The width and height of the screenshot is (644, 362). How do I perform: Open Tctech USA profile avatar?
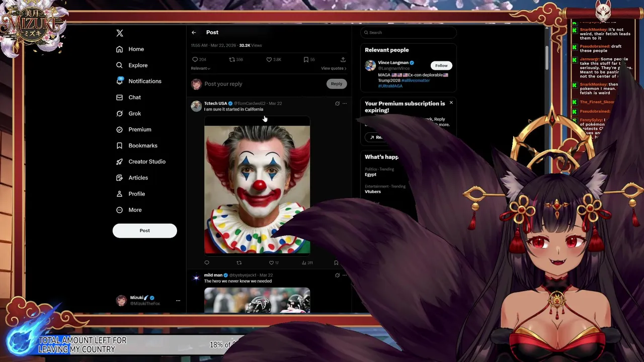coord(196,106)
